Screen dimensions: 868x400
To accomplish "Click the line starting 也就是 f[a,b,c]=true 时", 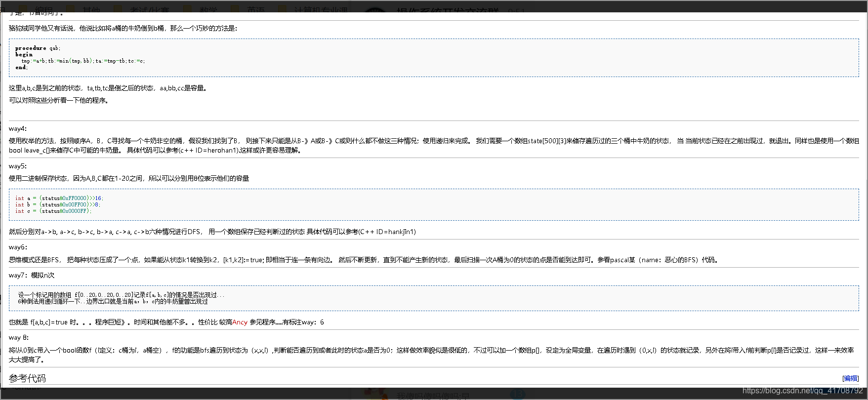I will coord(166,322).
